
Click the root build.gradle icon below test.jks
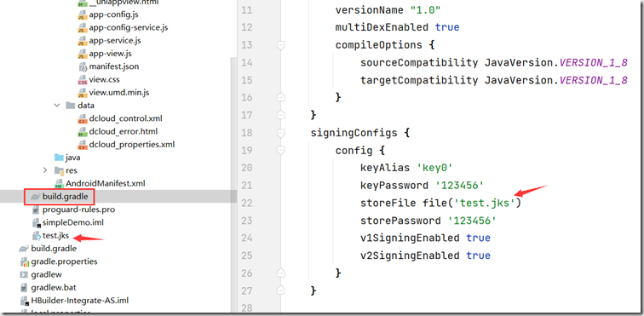[x=24, y=249]
